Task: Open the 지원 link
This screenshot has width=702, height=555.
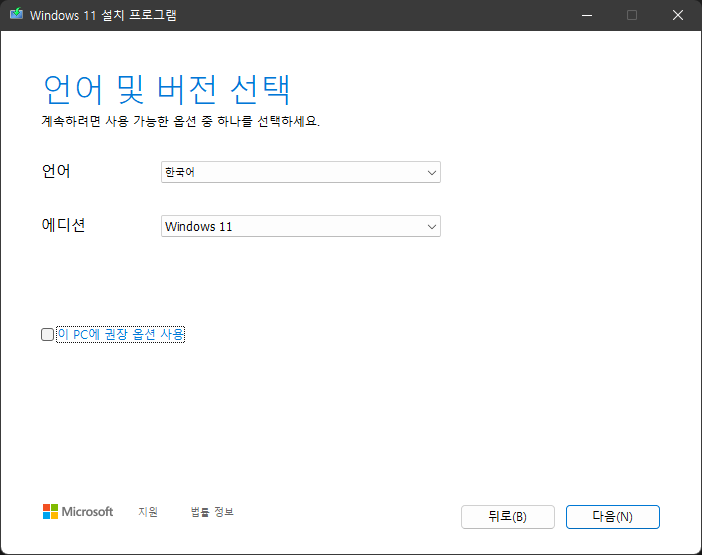Action: coord(148,512)
